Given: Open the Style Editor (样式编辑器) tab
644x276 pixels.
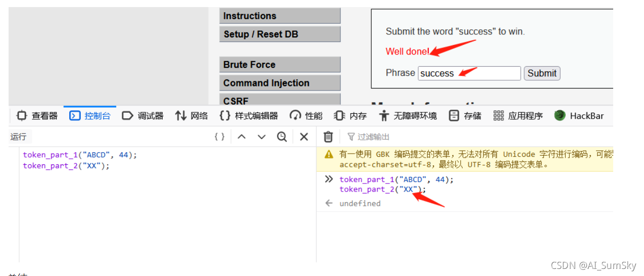Looking at the screenshot, I should click(x=249, y=116).
